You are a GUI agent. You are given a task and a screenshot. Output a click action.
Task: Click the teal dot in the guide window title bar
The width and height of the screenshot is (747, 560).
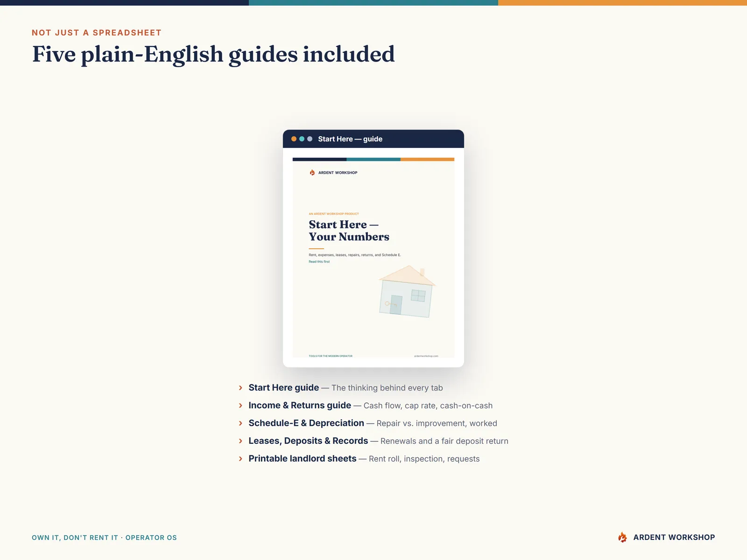(x=302, y=139)
